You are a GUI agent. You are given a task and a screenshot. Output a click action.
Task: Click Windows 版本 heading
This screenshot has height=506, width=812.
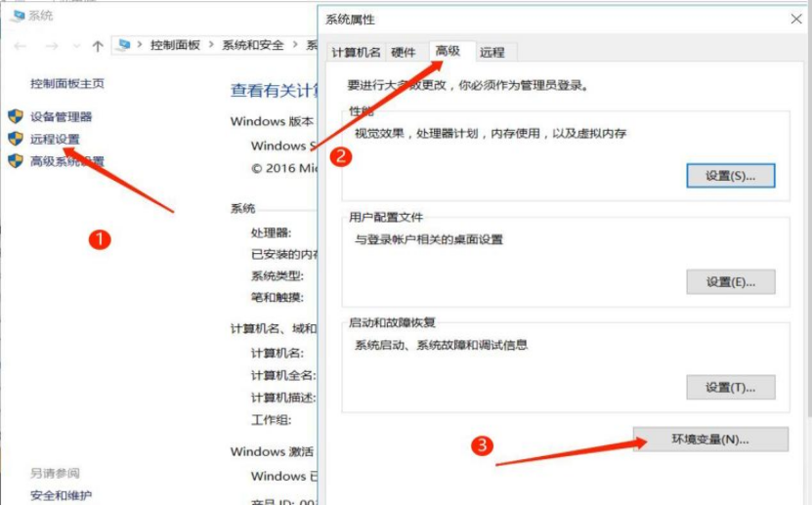[272, 121]
